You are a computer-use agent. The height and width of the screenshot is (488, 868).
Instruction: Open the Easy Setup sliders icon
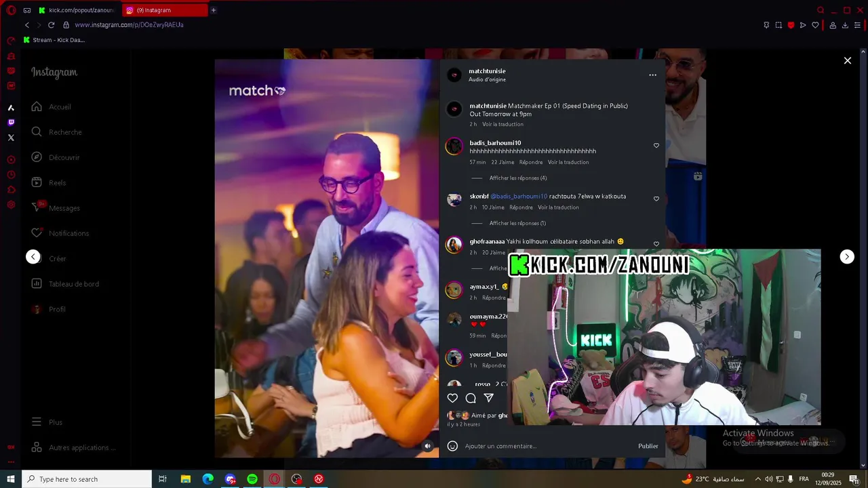[857, 25]
